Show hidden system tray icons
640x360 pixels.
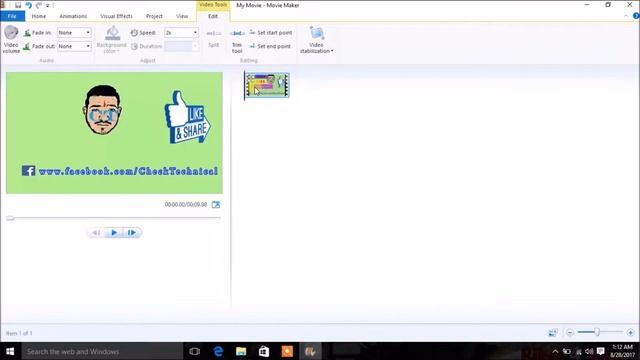click(x=555, y=351)
